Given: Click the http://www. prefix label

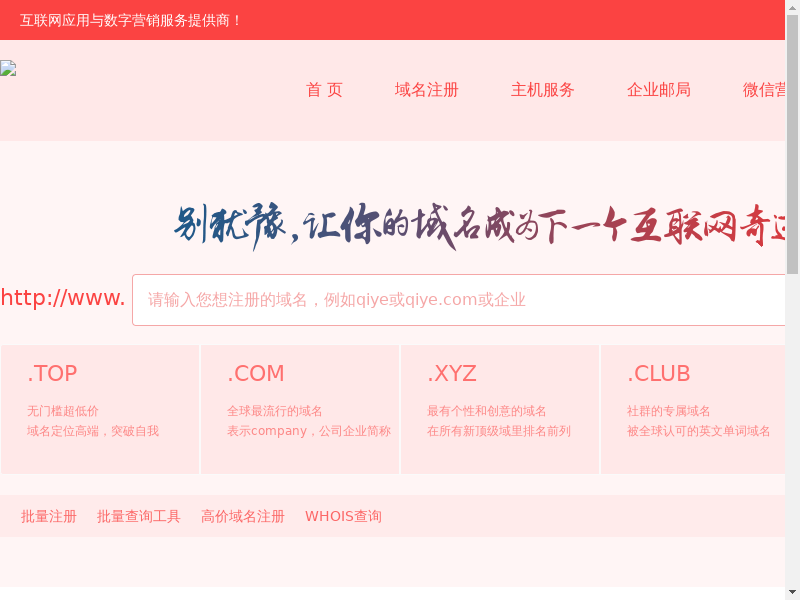Looking at the screenshot, I should [x=63, y=298].
